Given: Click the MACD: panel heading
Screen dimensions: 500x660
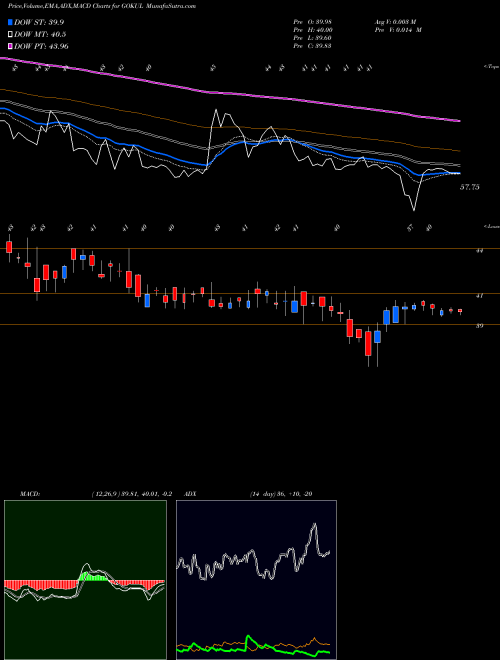Looking at the screenshot, I should pos(29,494).
